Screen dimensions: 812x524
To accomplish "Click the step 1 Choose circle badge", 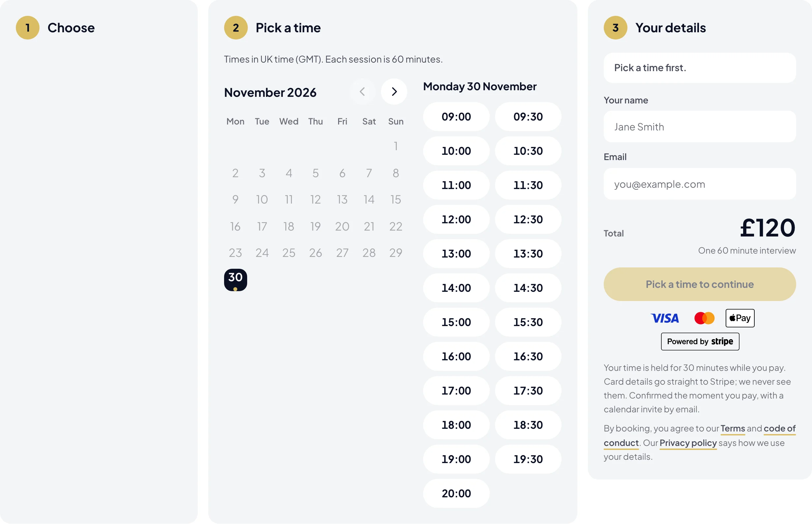I will 28,28.
